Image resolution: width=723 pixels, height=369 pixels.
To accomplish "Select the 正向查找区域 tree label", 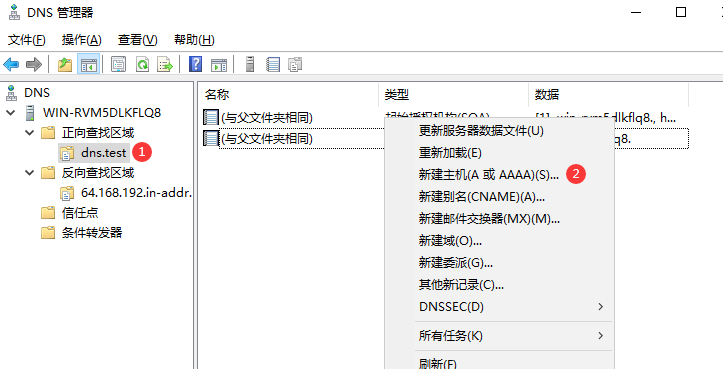I will [x=98, y=133].
